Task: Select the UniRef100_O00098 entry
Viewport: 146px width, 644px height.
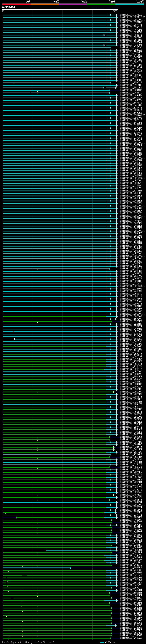Action: click(x=131, y=374)
